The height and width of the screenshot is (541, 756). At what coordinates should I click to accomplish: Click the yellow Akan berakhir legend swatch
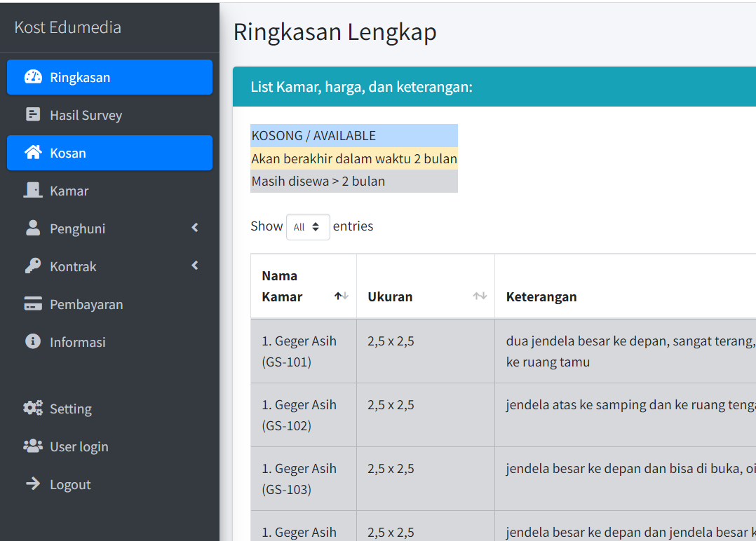(x=353, y=159)
